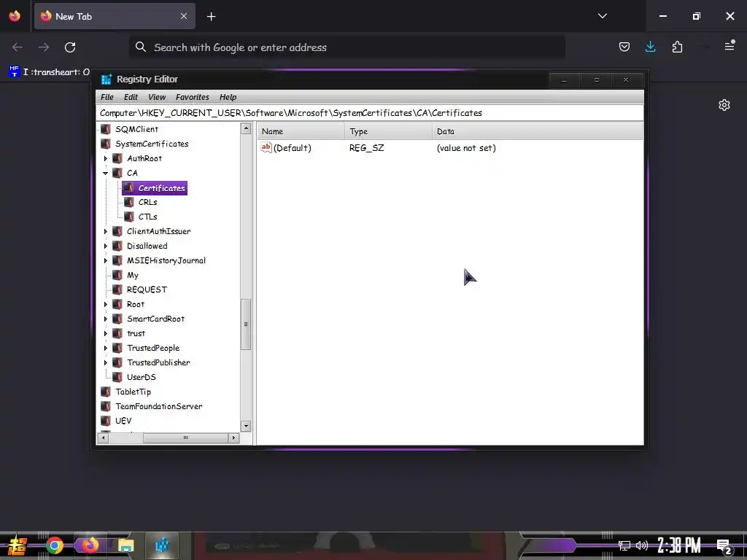
Task: Select the REQUEST key
Action: 147,289
